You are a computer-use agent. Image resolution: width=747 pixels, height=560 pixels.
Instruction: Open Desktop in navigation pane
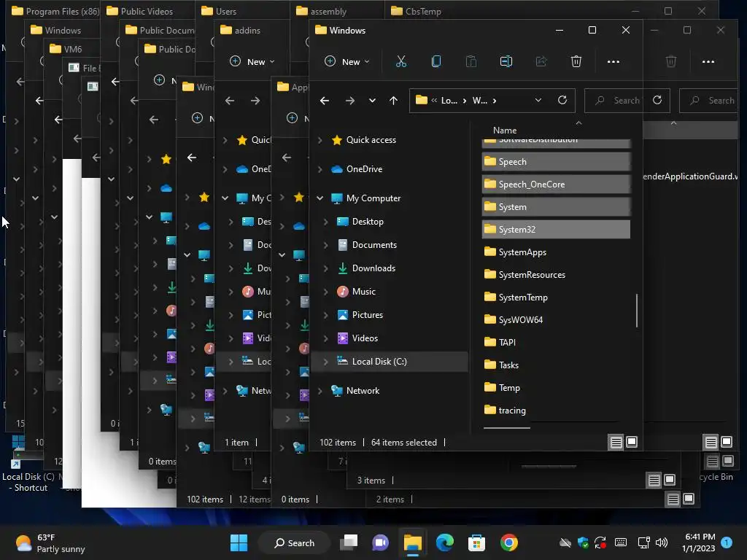tap(368, 222)
